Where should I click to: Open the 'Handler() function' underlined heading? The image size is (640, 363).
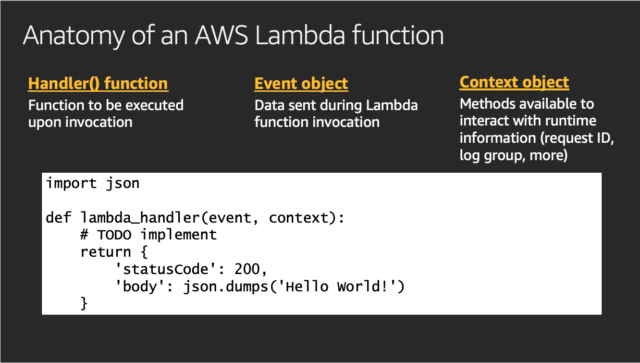pyautogui.click(x=98, y=83)
